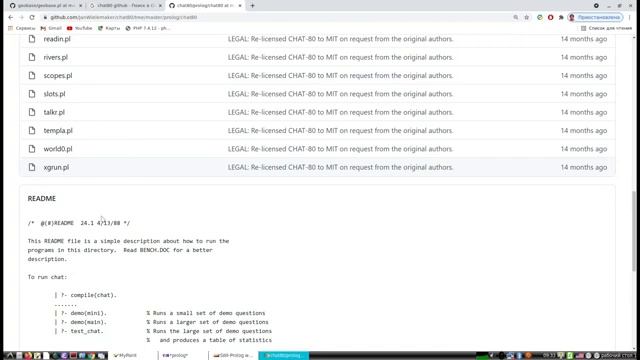
Task: Open a new browser tab
Action: (252, 6)
